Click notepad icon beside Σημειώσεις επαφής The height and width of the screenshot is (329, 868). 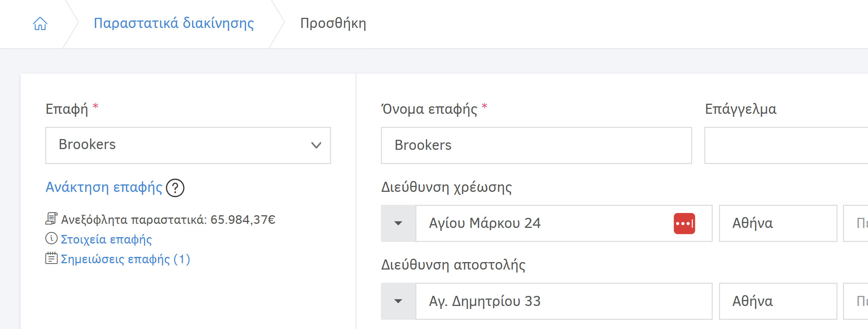click(51, 258)
